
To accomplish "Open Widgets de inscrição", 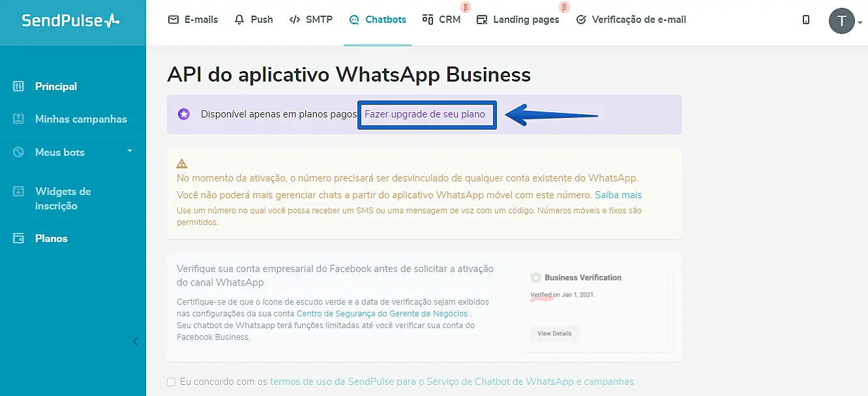I will (x=63, y=198).
